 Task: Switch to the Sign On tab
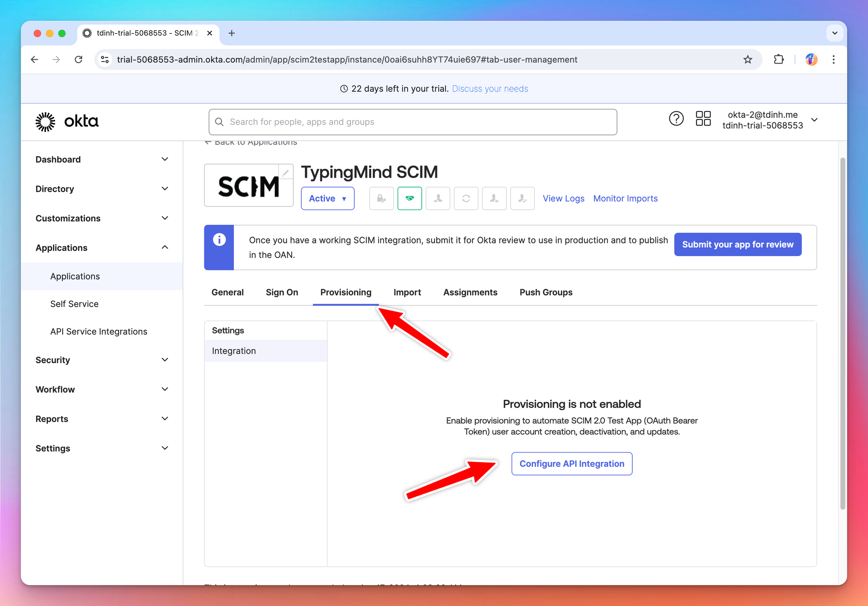pyautogui.click(x=282, y=292)
